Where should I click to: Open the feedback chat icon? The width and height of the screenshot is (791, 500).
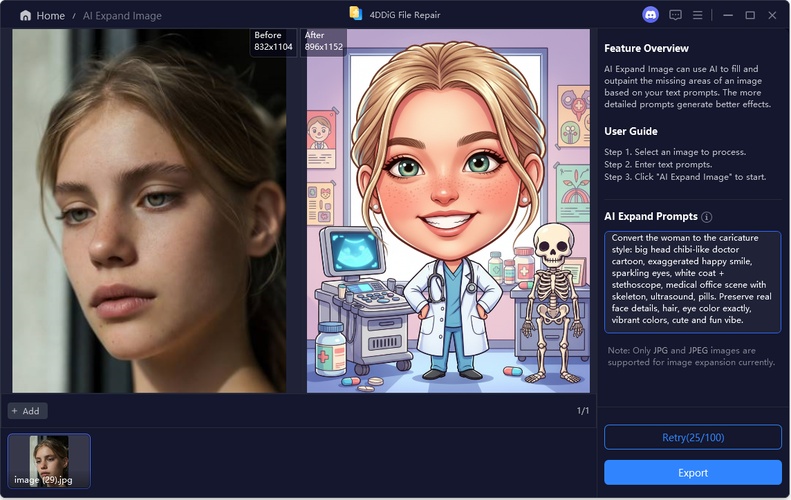coord(675,15)
